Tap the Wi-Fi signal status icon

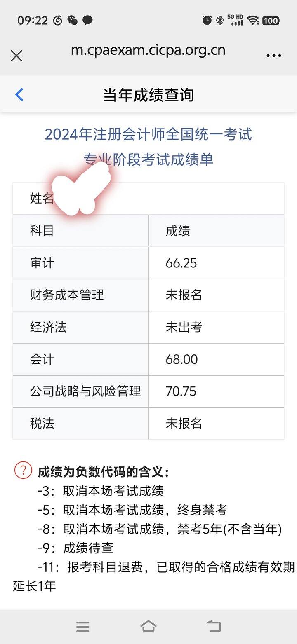(x=253, y=20)
